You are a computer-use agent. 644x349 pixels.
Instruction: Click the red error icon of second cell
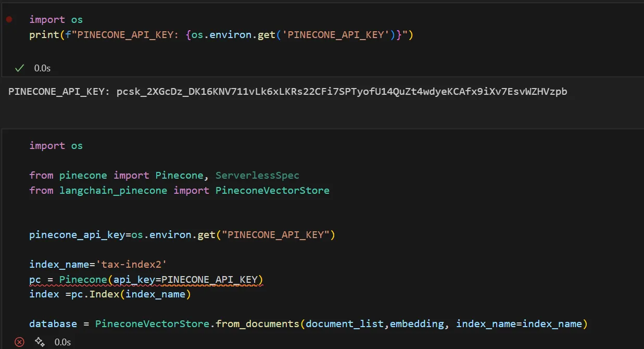[19, 342]
